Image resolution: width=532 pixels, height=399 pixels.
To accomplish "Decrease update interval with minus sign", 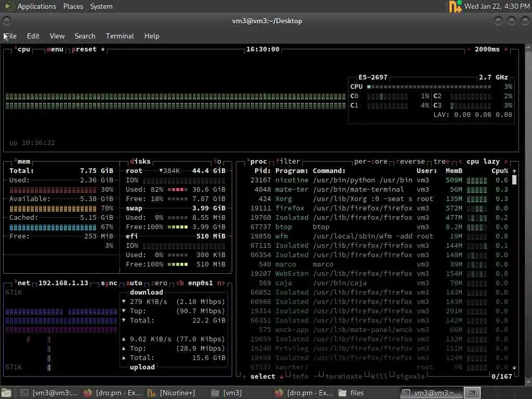I will click(x=469, y=49).
